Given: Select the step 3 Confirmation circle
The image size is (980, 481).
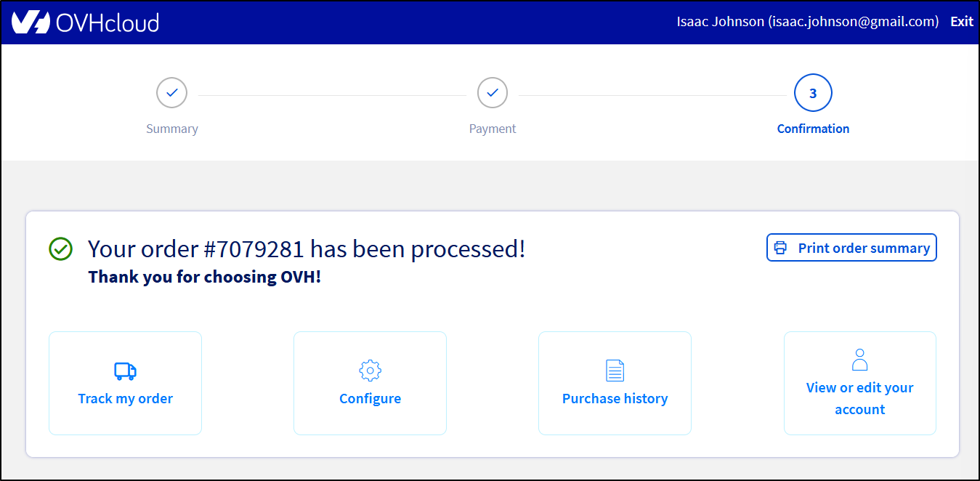Looking at the screenshot, I should pyautogui.click(x=812, y=93).
